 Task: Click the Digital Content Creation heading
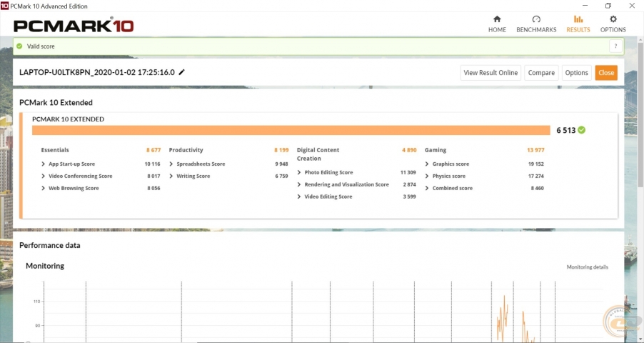(318, 154)
